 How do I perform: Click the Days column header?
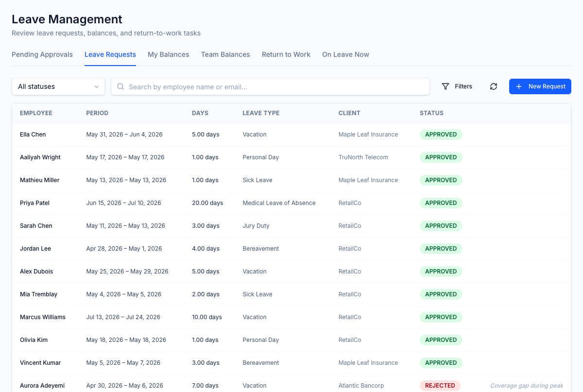[200, 113]
